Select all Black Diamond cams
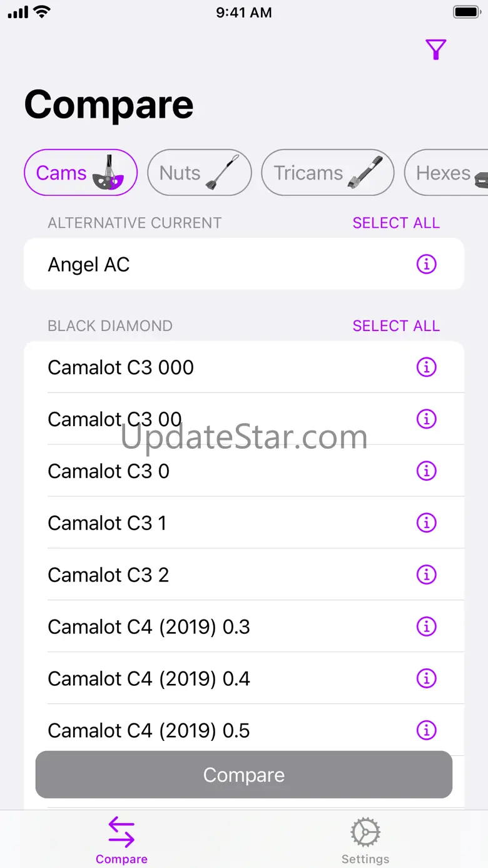 (x=396, y=326)
